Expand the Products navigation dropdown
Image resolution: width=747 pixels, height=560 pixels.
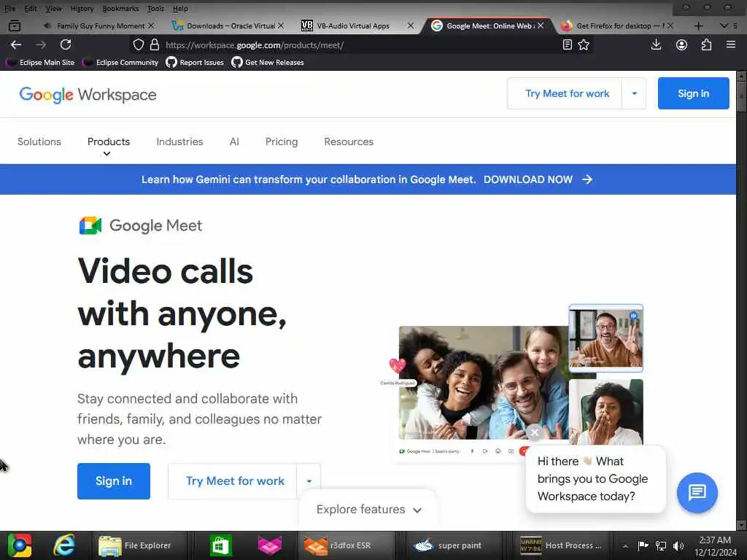pyautogui.click(x=109, y=145)
